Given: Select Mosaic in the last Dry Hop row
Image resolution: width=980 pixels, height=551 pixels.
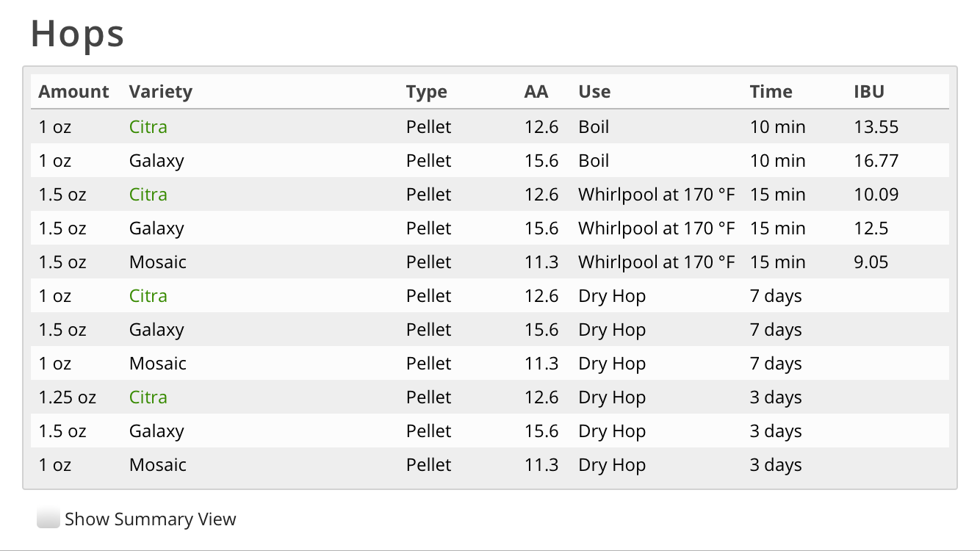Looking at the screenshot, I should [158, 465].
